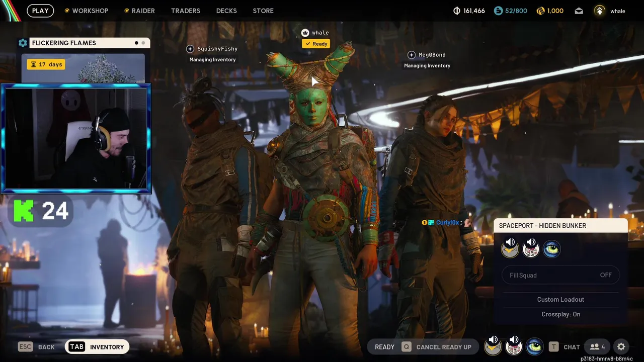Screen dimensions: 644x362
Task: Click the yellow level badge beside CurlyI0x
Action: tap(424, 222)
